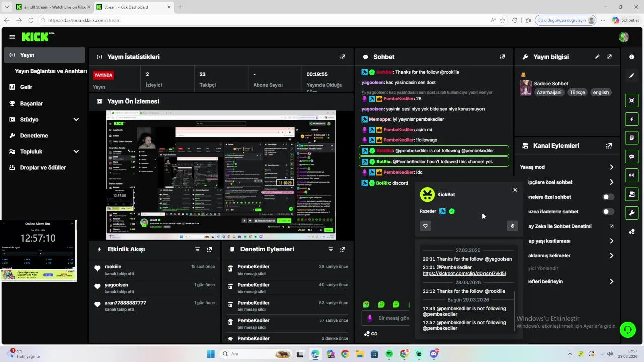Close the KickBot user card
644x362 pixels.
tap(515, 190)
